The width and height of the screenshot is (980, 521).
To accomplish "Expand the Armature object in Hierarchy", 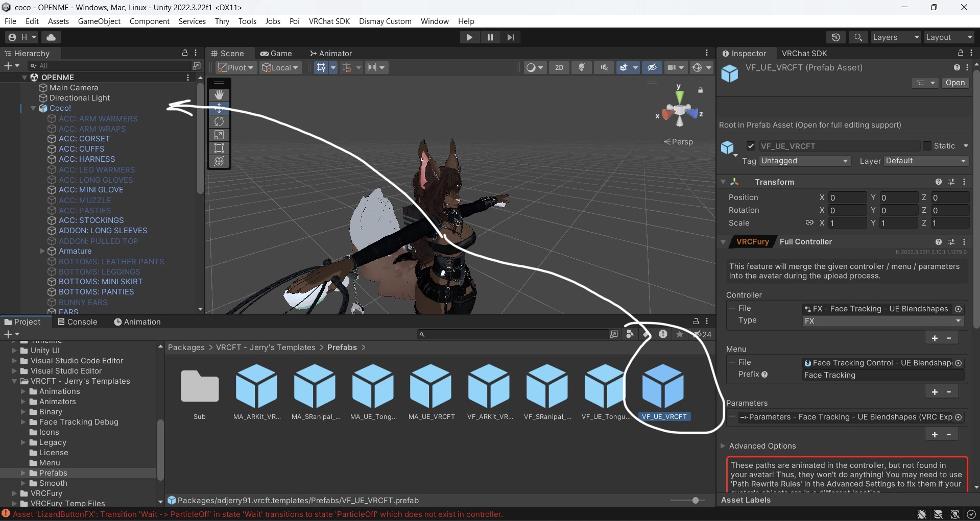I will [x=42, y=251].
